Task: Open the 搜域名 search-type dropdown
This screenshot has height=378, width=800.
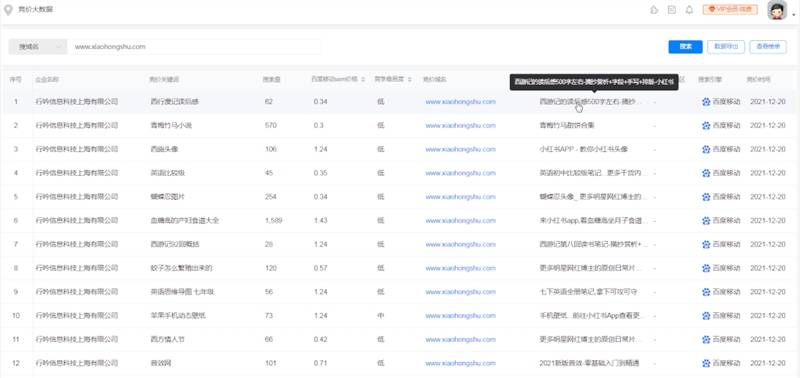Action: pos(38,47)
